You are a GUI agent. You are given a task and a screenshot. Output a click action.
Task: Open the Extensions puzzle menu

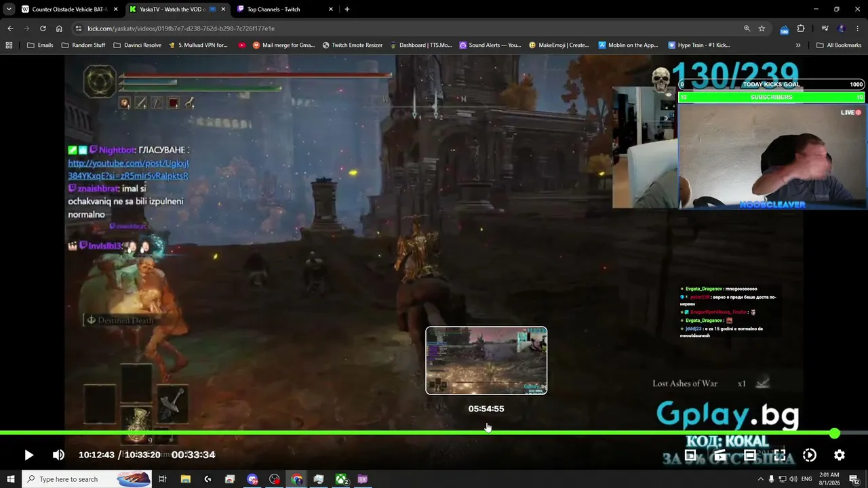tap(801, 28)
